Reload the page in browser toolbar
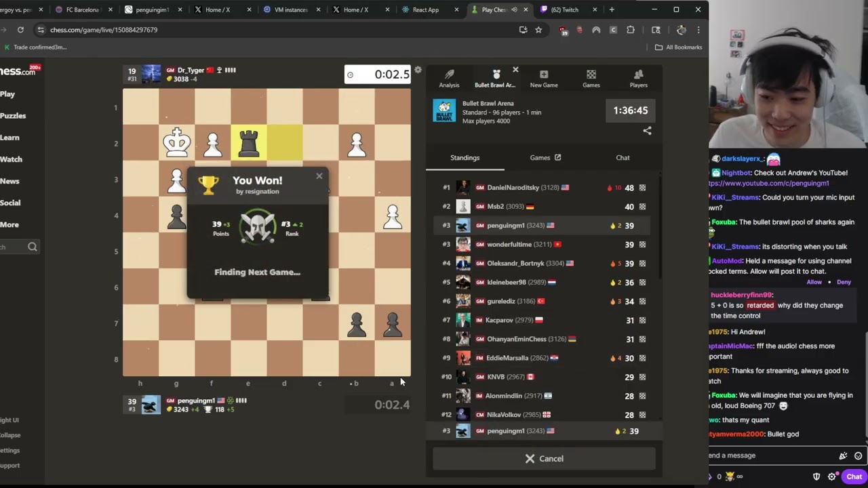 click(x=20, y=30)
